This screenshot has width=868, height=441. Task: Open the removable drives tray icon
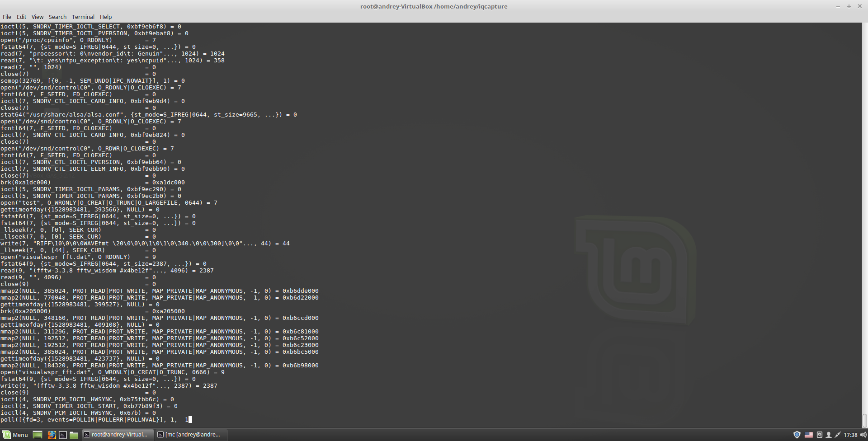pos(819,435)
